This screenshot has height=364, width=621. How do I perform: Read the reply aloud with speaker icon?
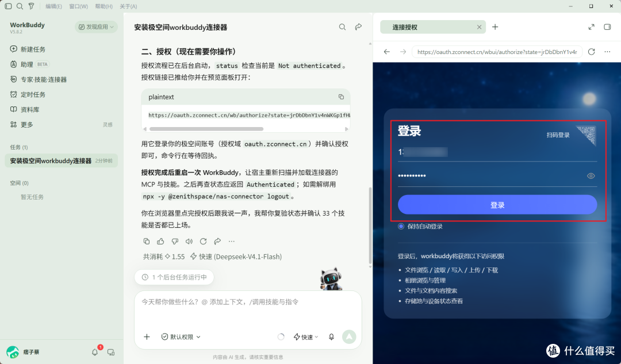[x=189, y=241]
